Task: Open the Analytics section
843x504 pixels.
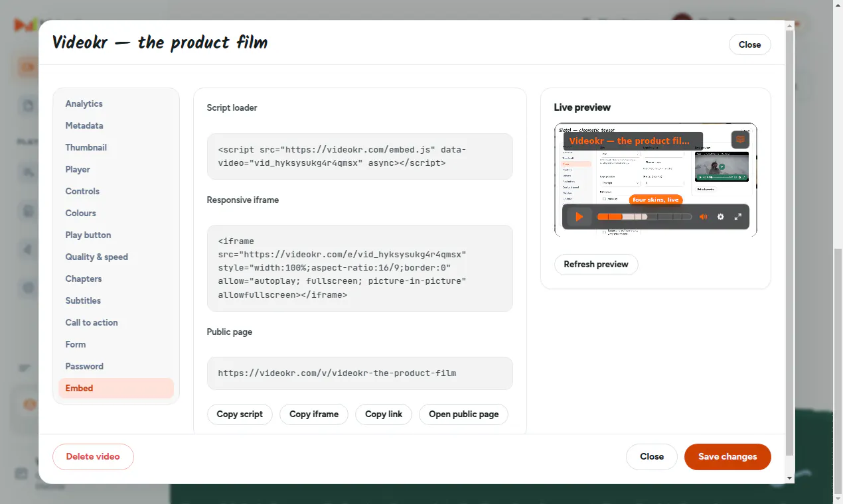Action: (x=116, y=103)
